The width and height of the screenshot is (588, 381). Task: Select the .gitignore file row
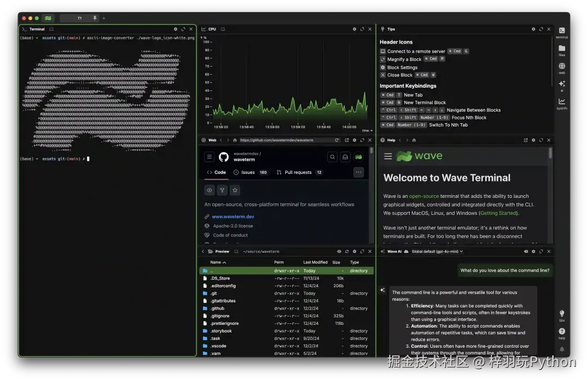pos(286,316)
